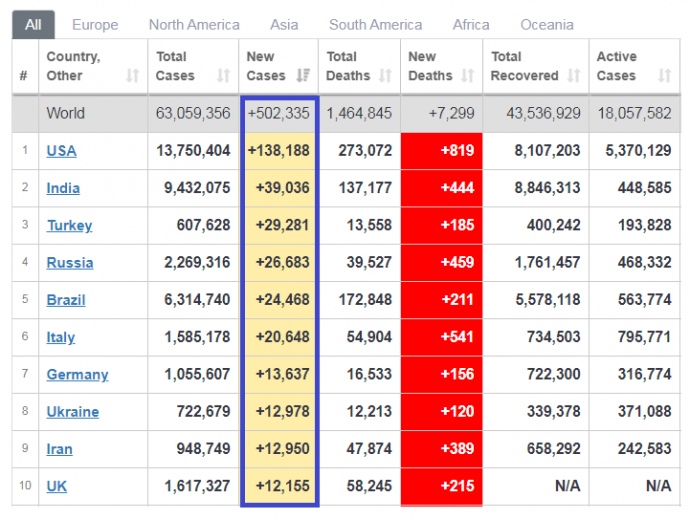
Task: View the Africa tab
Action: coord(471,24)
